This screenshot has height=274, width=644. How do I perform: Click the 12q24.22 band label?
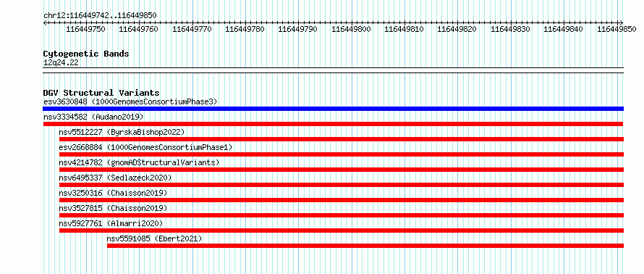(x=61, y=62)
